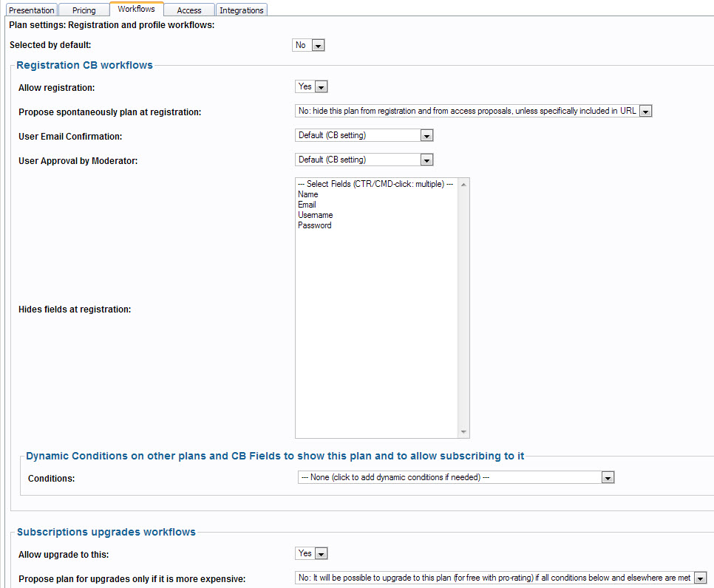Switch to the Presentation tab
This screenshot has width=714, height=588.
tap(32, 10)
